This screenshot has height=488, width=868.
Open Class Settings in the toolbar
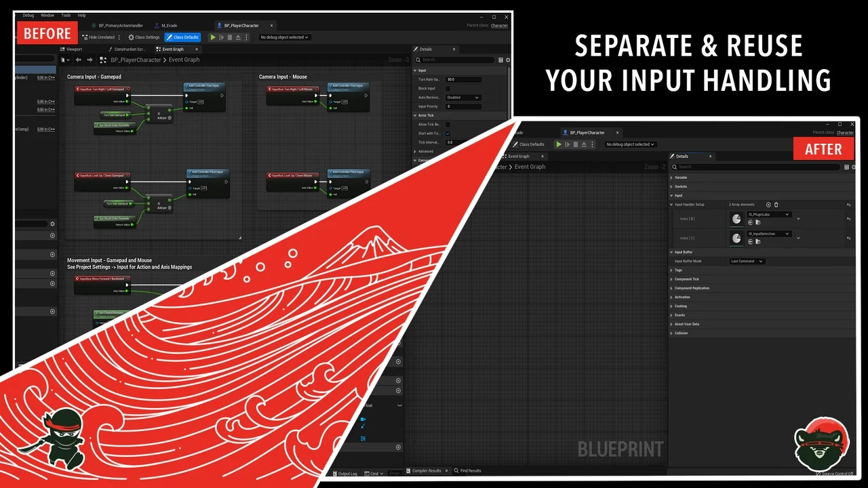144,37
